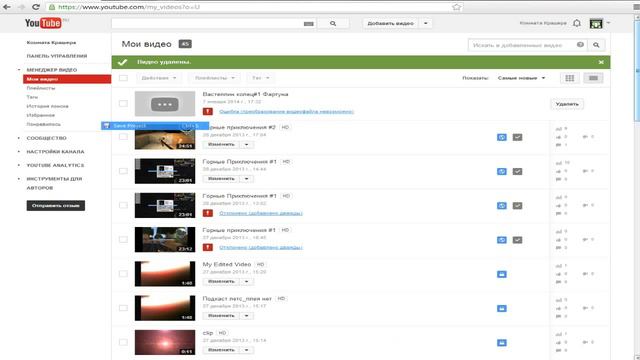Open the arrow beside Изменить for My Edited Video
640x360 pixels.
pos(247,282)
